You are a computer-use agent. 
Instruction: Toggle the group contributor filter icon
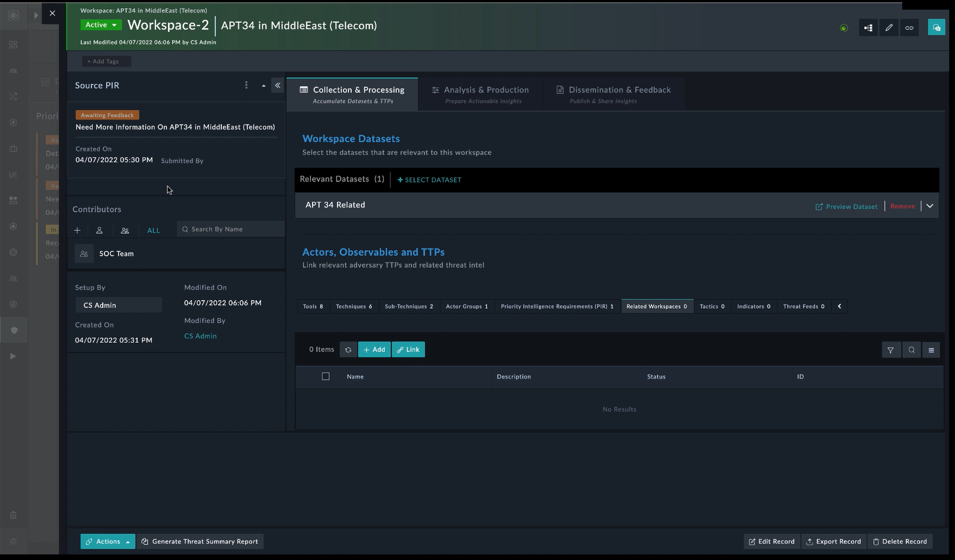(125, 230)
